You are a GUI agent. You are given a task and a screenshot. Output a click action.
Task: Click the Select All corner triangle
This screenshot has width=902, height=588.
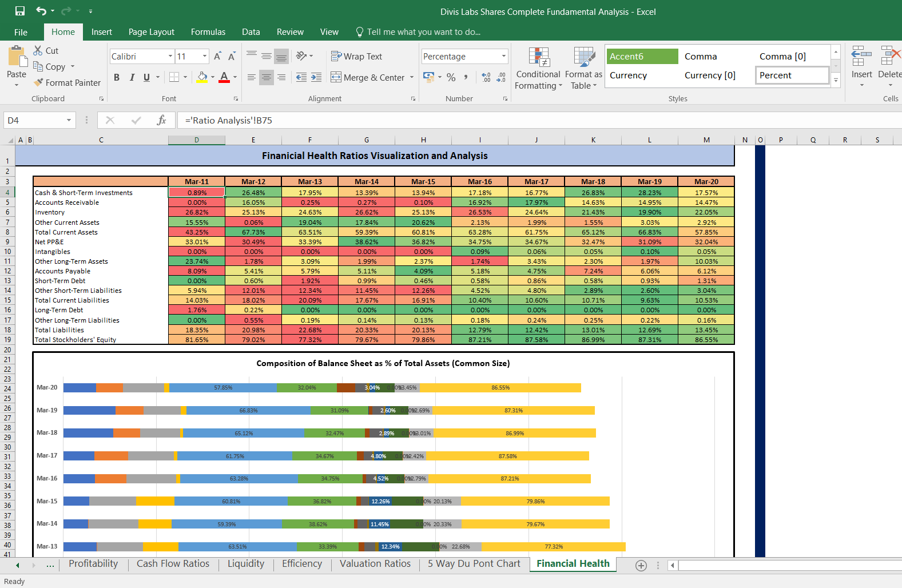click(x=10, y=140)
